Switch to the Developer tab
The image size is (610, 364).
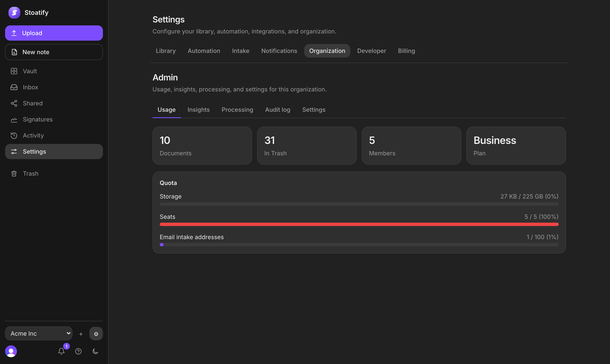pos(371,51)
